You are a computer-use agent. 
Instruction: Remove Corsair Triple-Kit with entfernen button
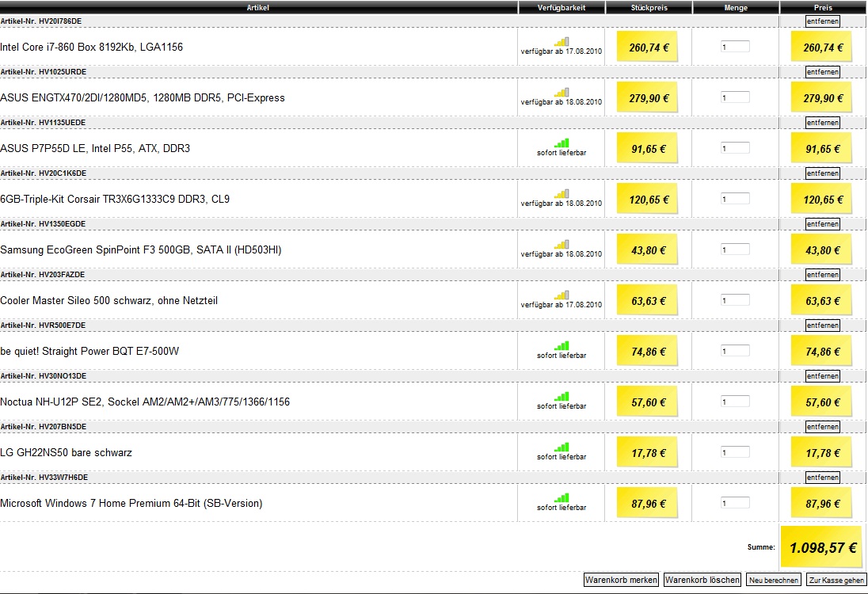point(823,173)
